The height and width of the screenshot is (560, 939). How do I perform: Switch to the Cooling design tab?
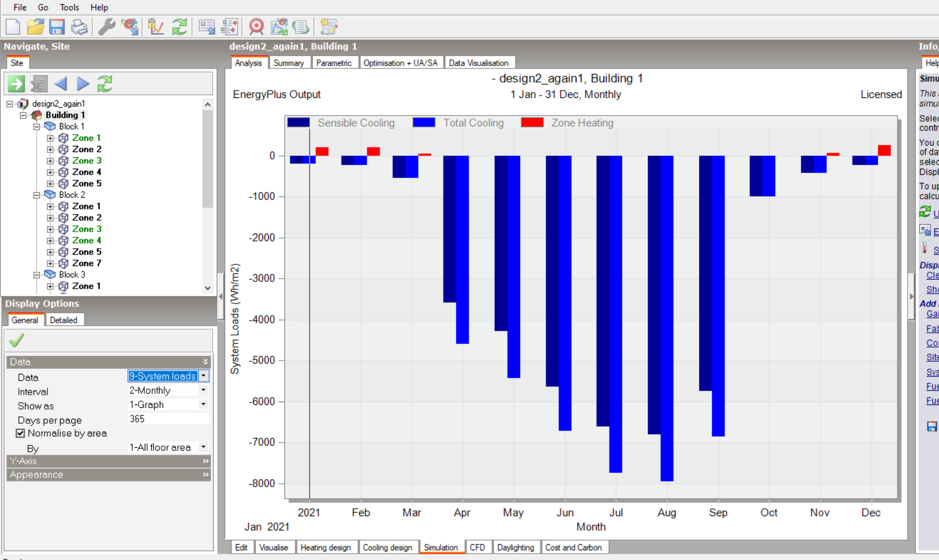click(388, 547)
